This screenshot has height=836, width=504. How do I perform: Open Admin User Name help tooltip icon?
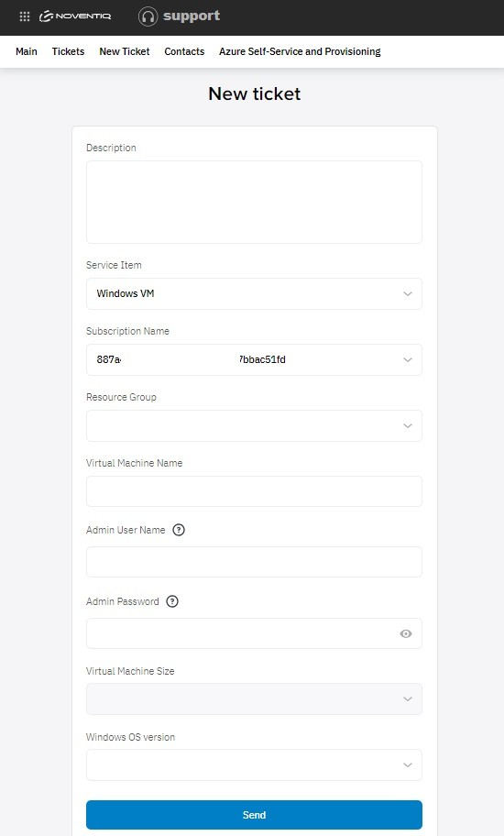[179, 530]
